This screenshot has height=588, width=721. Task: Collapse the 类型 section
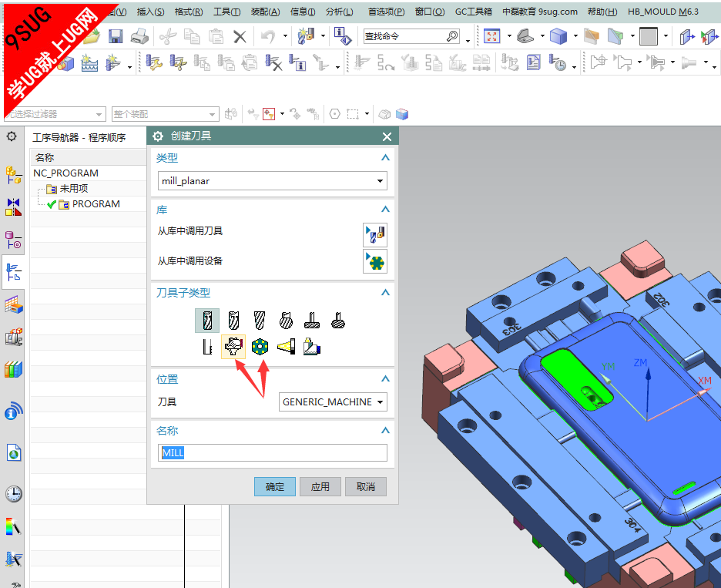(x=385, y=158)
